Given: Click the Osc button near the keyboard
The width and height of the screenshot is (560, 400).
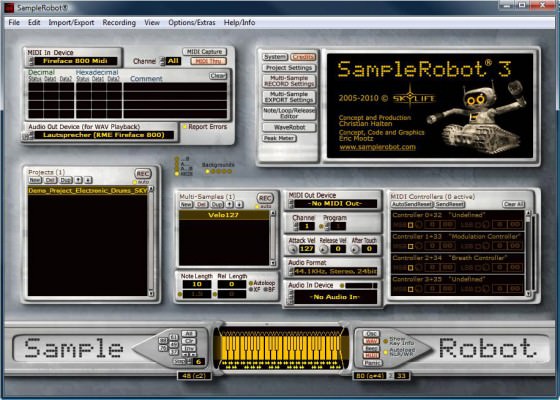Looking at the screenshot, I should pos(371,334).
